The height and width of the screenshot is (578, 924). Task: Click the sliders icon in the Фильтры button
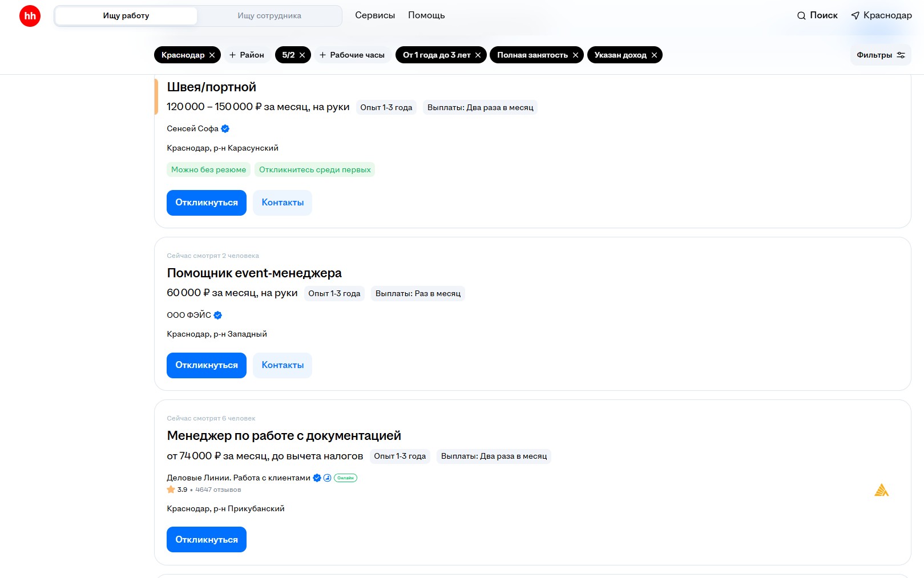click(x=901, y=55)
